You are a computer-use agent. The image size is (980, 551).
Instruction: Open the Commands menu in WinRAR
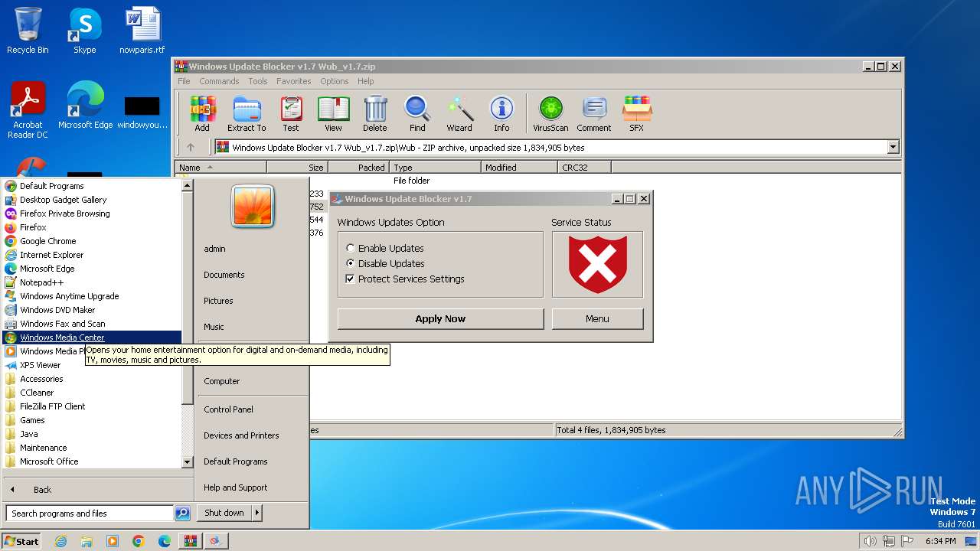click(x=219, y=81)
